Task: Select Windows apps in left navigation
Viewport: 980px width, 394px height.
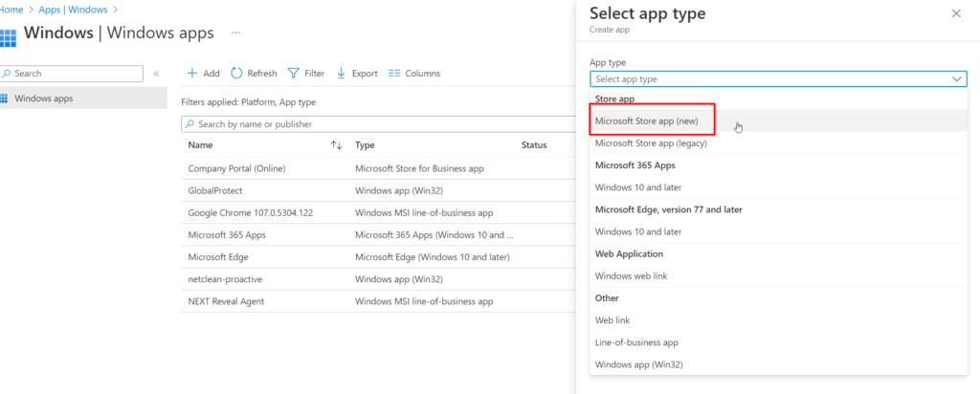Action: tap(84, 98)
